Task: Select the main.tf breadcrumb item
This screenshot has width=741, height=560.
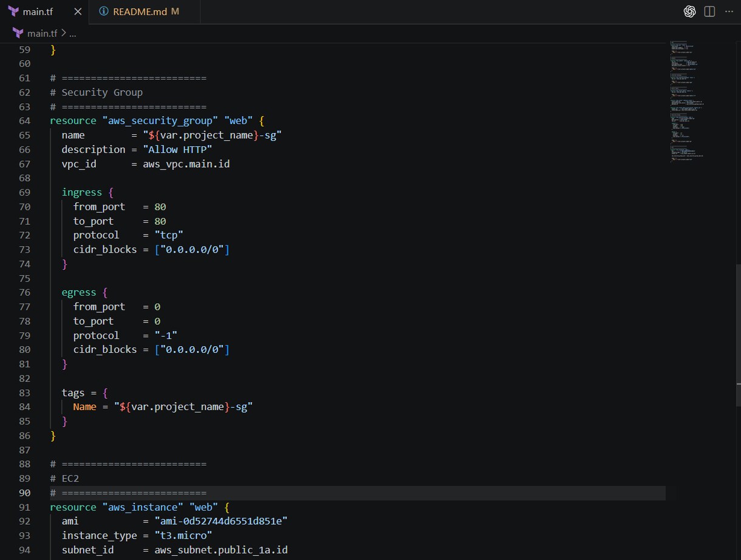Action: pyautogui.click(x=42, y=33)
